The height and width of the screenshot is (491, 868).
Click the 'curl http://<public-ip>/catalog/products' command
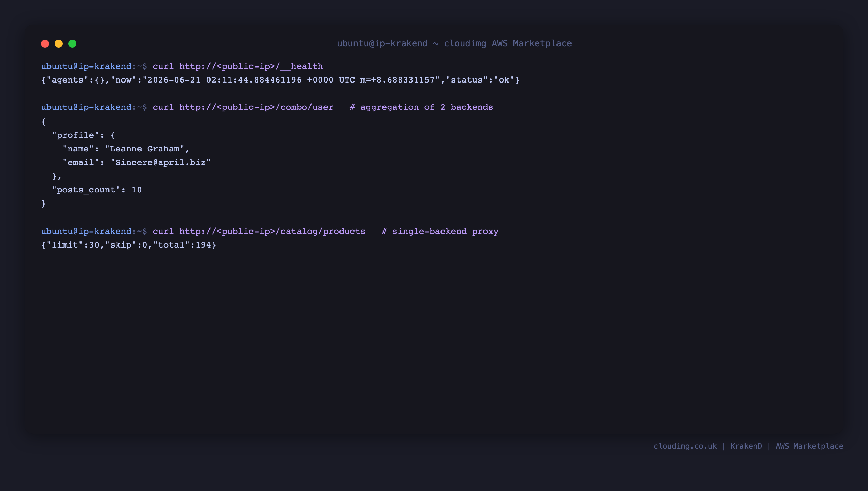(259, 231)
